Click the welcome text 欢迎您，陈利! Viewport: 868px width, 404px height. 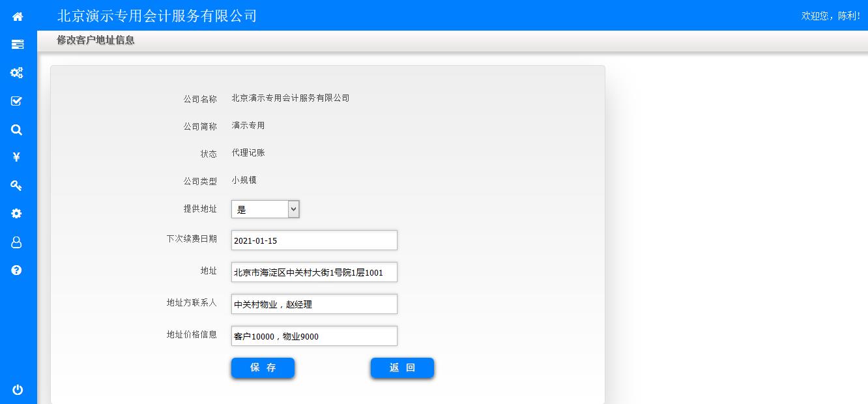pos(830,16)
